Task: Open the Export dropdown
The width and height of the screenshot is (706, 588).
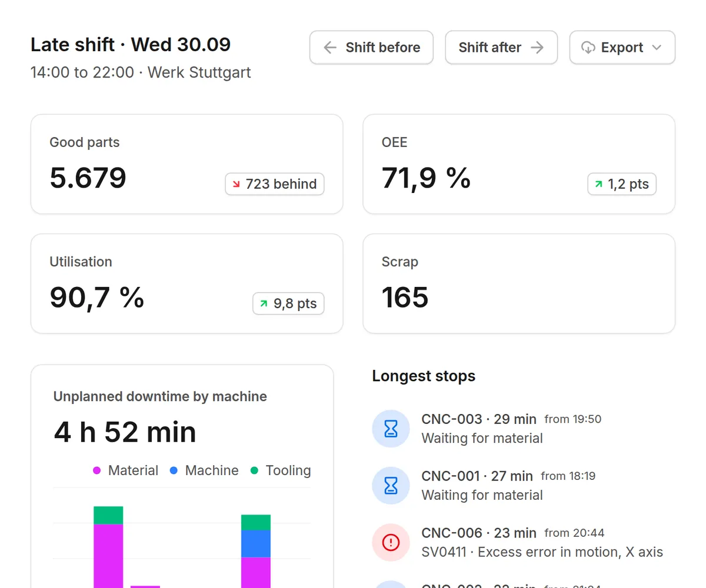Action: (622, 48)
